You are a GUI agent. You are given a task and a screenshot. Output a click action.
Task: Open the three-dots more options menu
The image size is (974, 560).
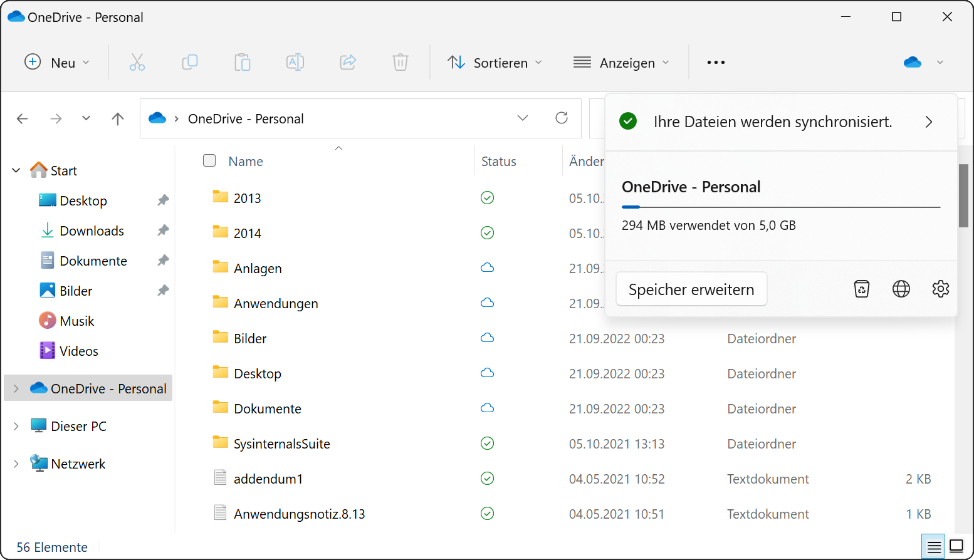[x=716, y=63]
